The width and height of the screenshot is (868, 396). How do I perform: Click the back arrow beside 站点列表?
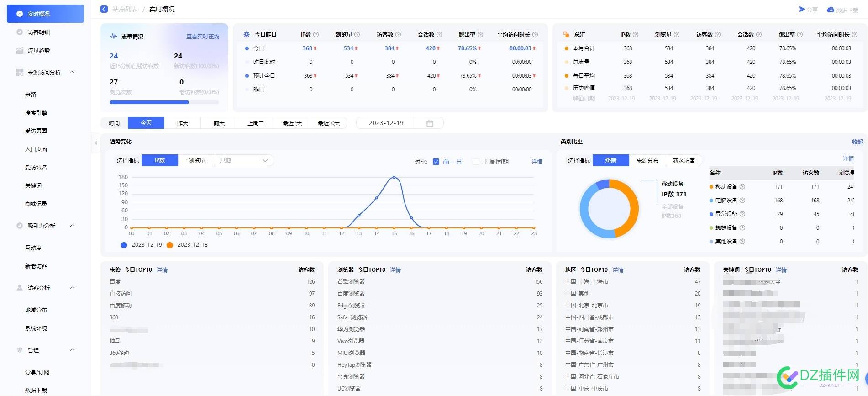(x=104, y=9)
